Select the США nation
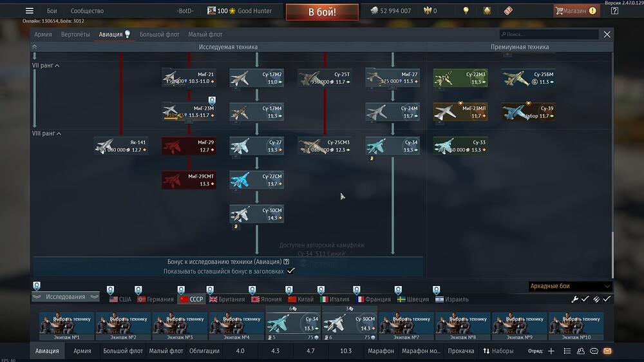 pyautogui.click(x=120, y=300)
